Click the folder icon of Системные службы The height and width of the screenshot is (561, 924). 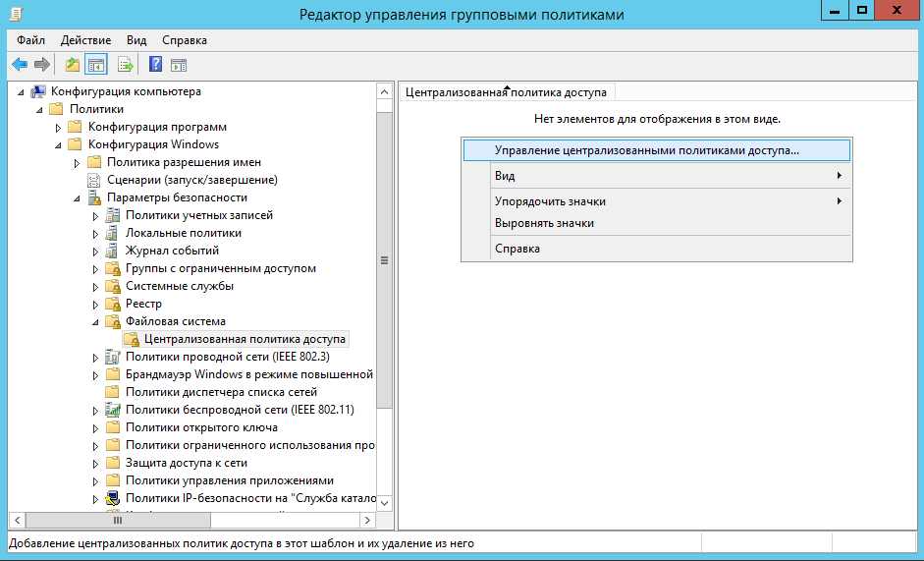click(x=113, y=287)
